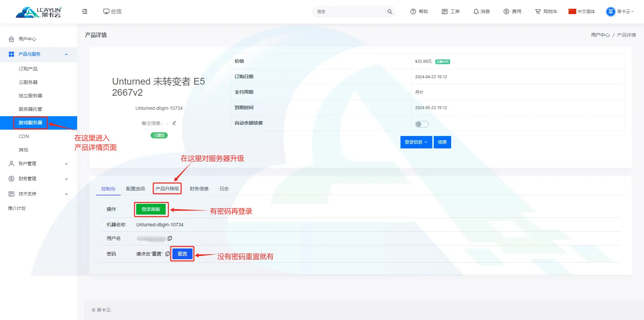This screenshot has width=644, height=320.
Task: Open CDN in the sidebar
Action: click(x=24, y=136)
